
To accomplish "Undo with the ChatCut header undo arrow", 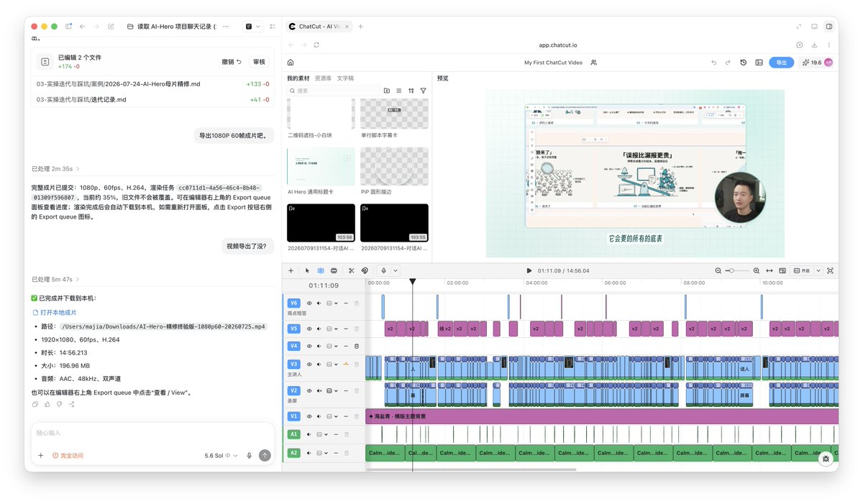I will point(714,63).
